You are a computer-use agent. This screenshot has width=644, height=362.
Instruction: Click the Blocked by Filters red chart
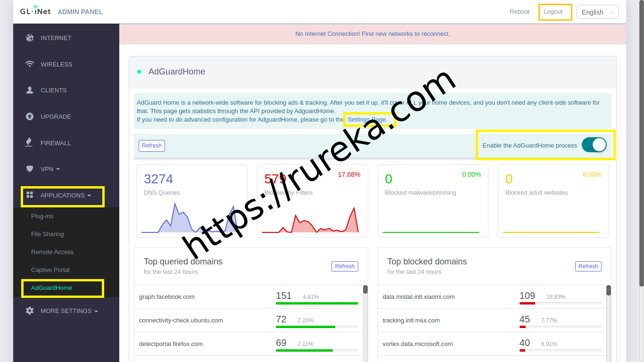(x=310, y=221)
